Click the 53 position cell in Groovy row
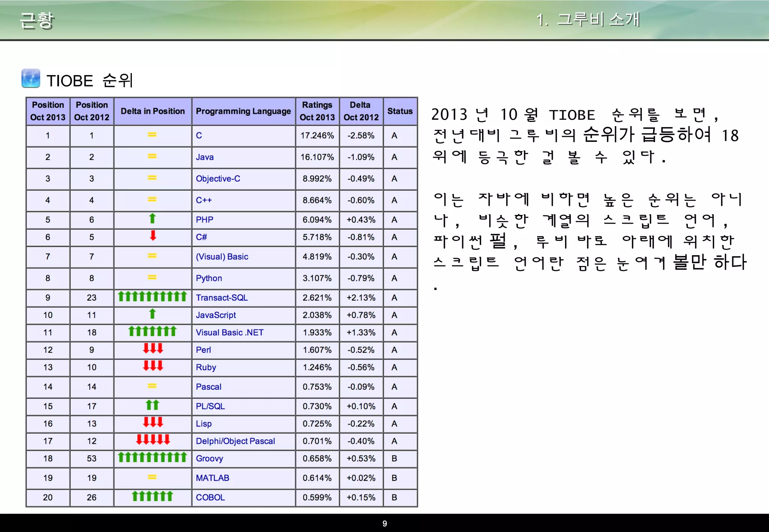The height and width of the screenshot is (532, 769). (x=92, y=458)
